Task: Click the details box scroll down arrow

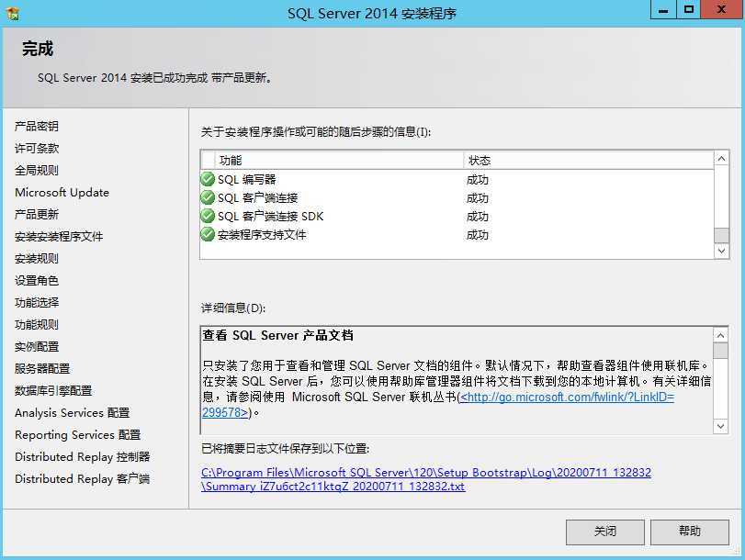Action: pos(720,426)
